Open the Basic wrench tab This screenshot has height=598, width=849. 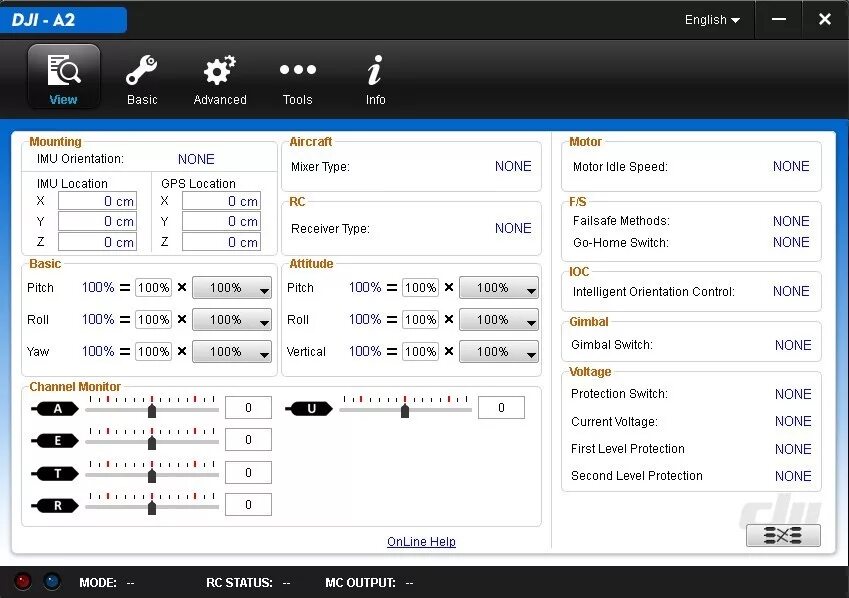click(142, 80)
